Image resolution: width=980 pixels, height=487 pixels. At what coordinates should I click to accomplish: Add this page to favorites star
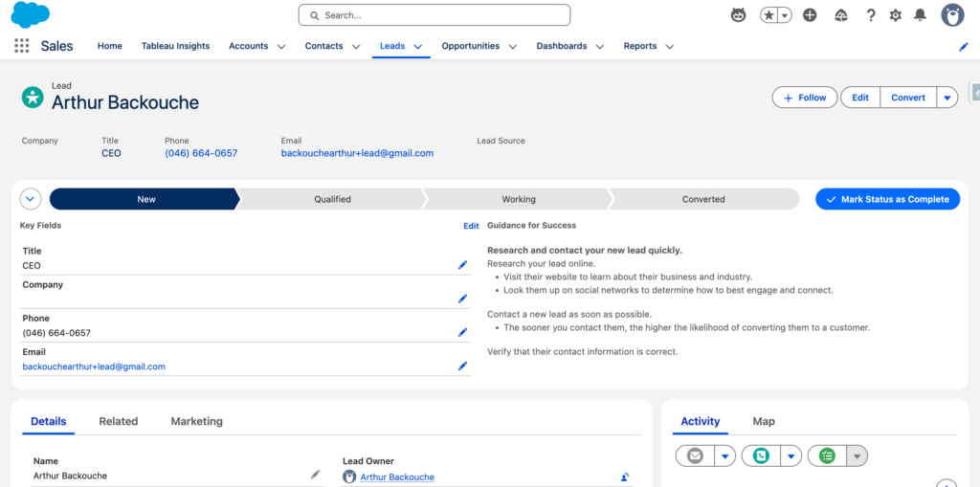click(x=769, y=15)
